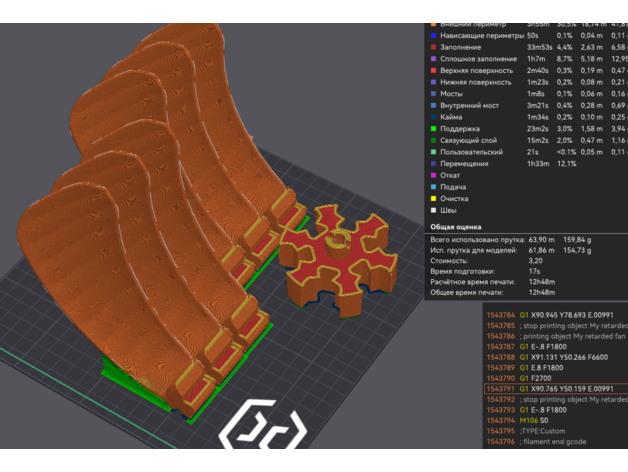The width and height of the screenshot is (628, 472).
Task: Toggle the Кайма line type
Action: [x=452, y=117]
